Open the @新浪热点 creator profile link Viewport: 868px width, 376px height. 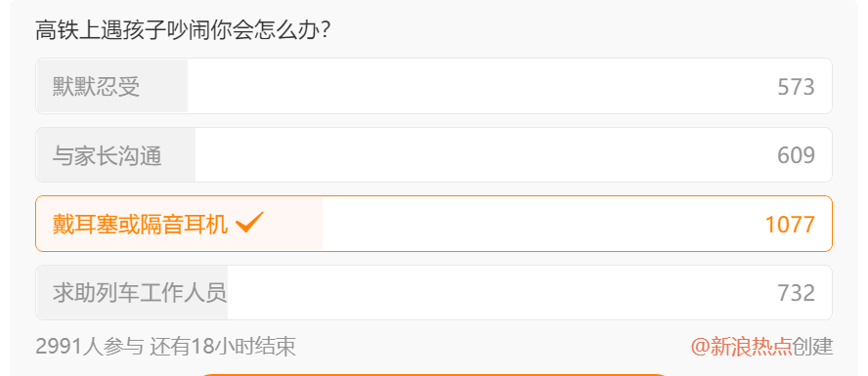coord(741,347)
